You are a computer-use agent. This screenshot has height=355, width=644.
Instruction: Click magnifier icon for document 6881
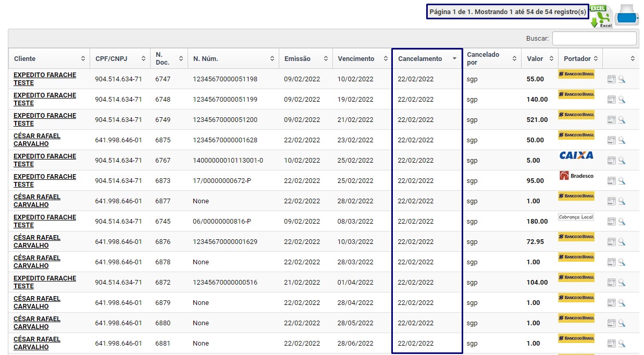pos(621,344)
